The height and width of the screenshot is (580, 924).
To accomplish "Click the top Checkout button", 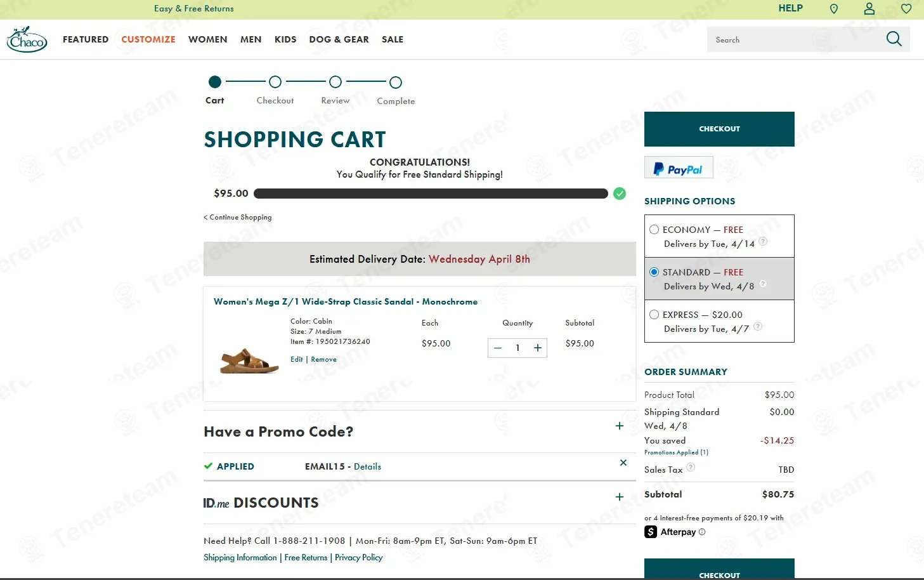I will (719, 129).
